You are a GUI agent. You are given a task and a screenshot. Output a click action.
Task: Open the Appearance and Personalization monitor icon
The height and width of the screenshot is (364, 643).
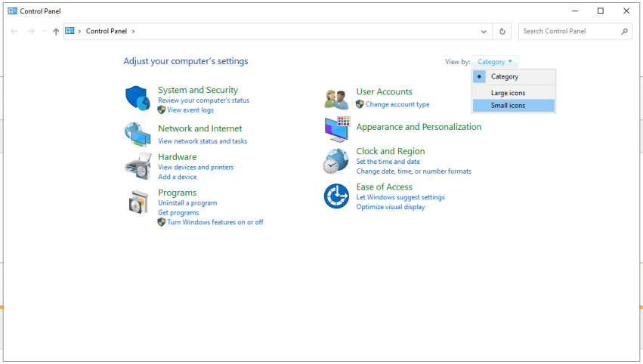pyautogui.click(x=336, y=128)
